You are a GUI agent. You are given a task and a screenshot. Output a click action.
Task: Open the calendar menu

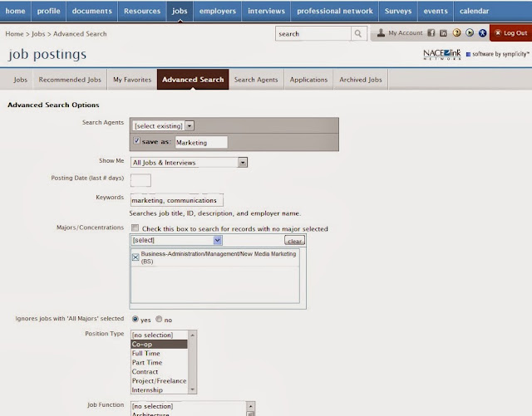(475, 11)
